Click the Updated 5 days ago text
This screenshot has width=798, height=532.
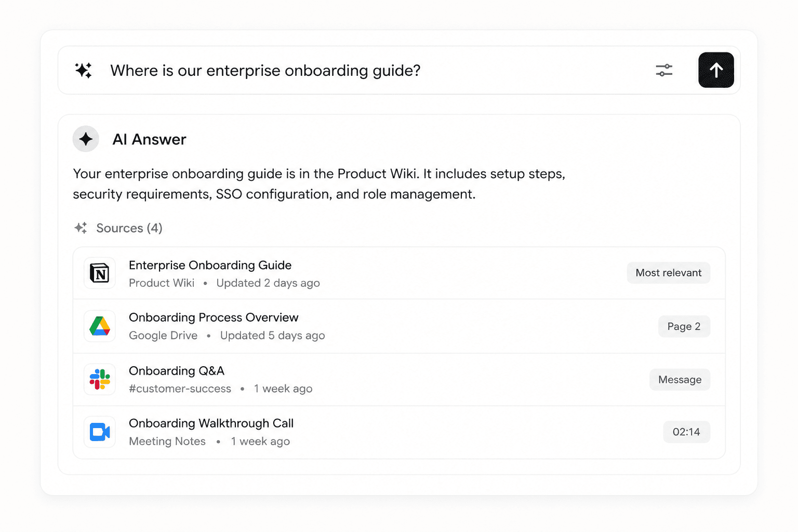272,336
